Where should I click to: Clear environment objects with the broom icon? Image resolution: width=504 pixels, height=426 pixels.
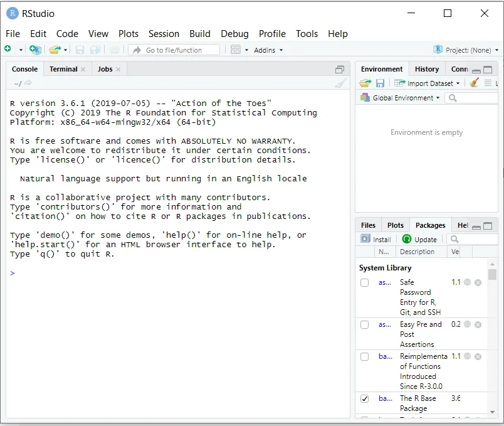pos(475,83)
